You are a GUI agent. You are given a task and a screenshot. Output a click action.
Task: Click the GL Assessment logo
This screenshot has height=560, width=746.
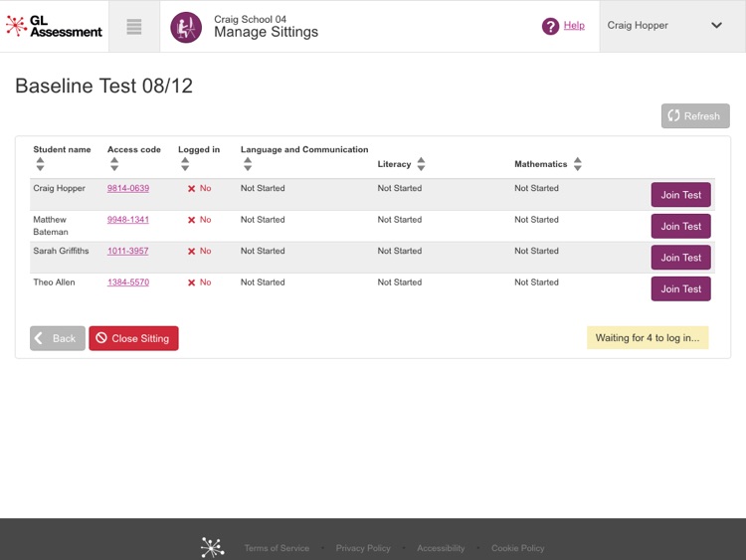point(54,26)
